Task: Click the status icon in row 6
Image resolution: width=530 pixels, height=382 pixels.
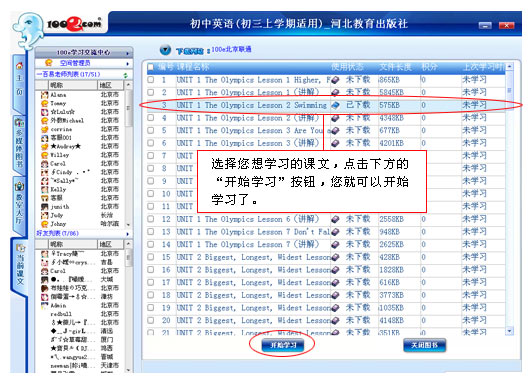Action: (335, 143)
